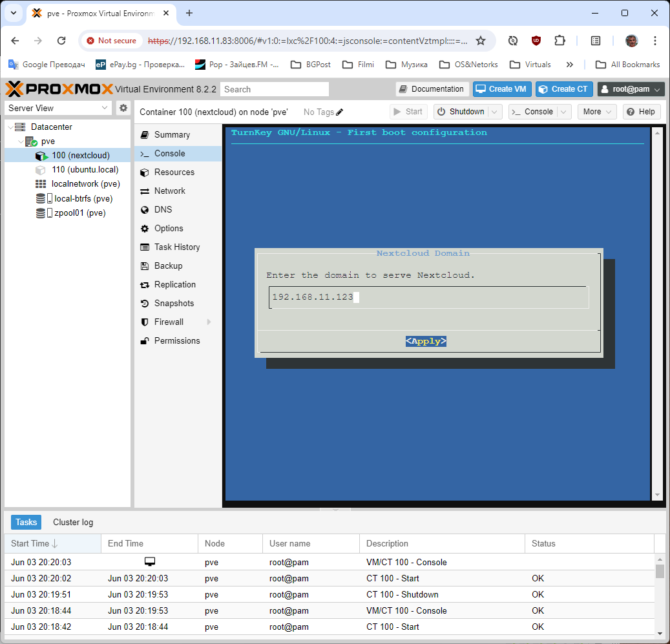Expand the Firewall submenu arrow
This screenshot has width=670, height=644.
pos(209,322)
